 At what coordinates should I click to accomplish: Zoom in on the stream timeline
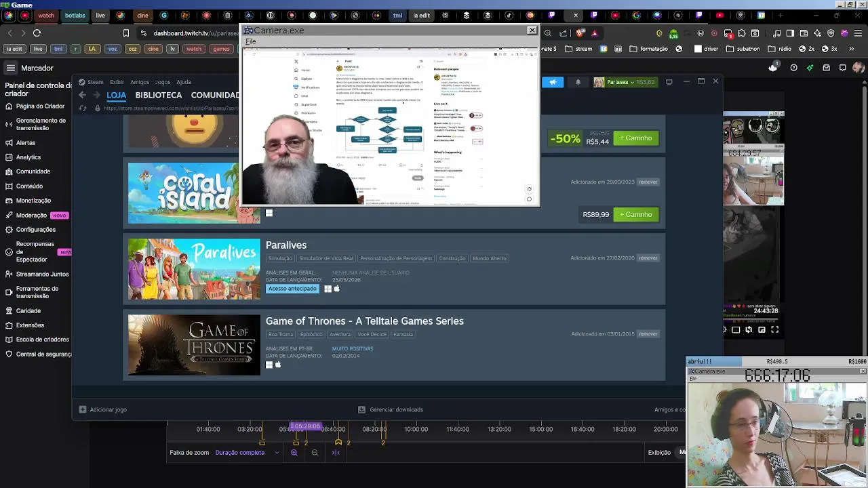click(294, 453)
